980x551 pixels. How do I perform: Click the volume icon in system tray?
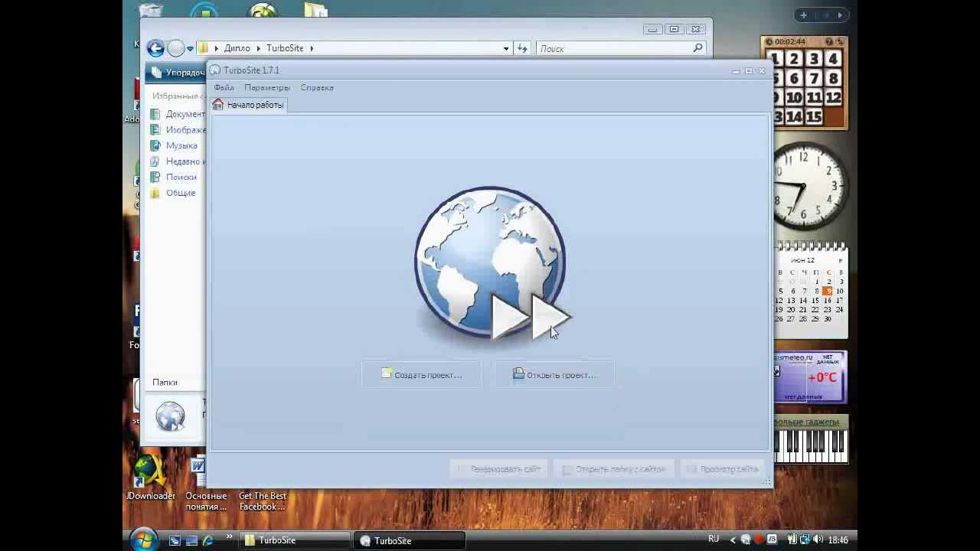click(819, 540)
